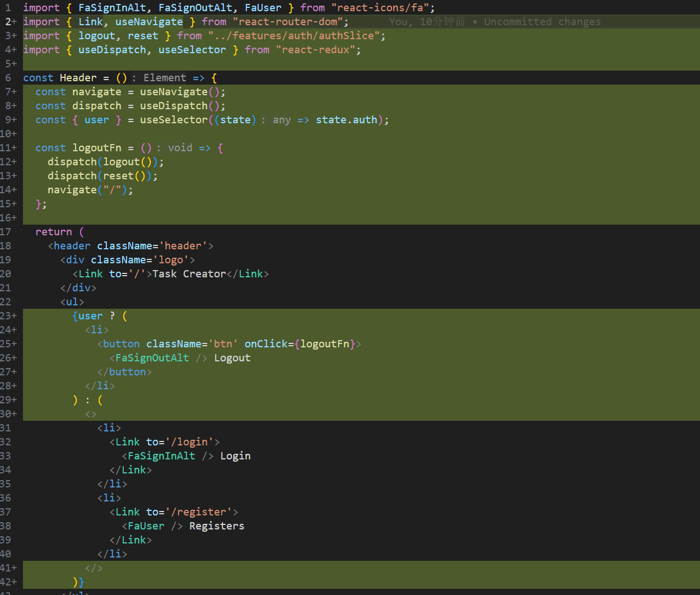Click the onClick attribute on the button
Screen dimensions: 700x595
pos(266,344)
